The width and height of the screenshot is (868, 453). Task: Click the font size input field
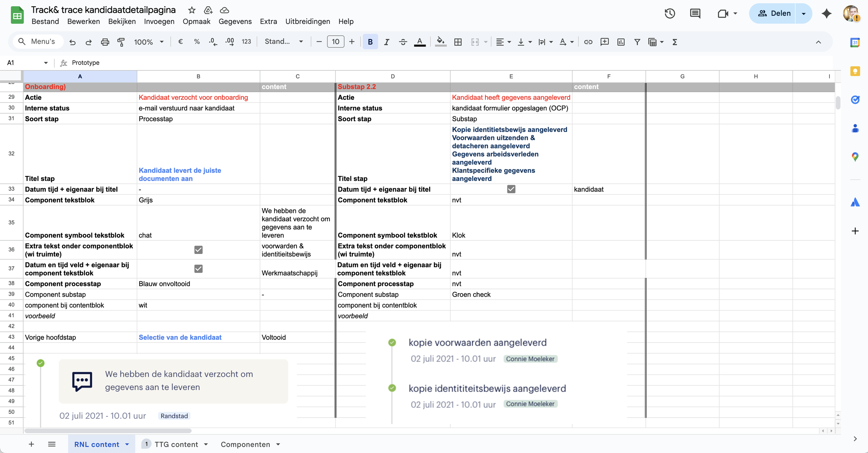335,42
